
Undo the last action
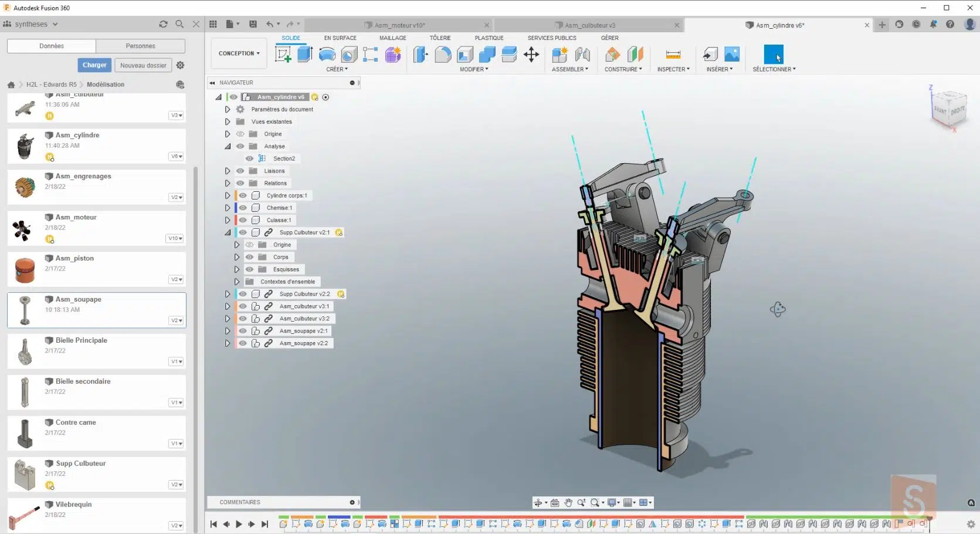[x=269, y=24]
